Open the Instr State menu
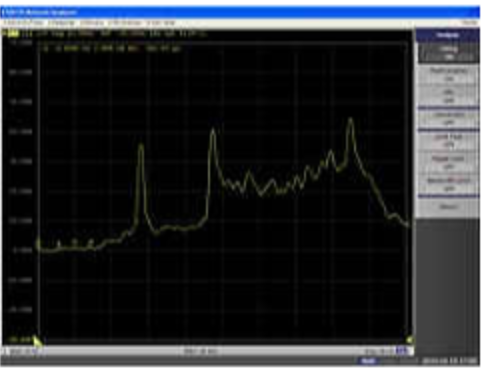This screenshot has height=370, width=483. [x=160, y=23]
